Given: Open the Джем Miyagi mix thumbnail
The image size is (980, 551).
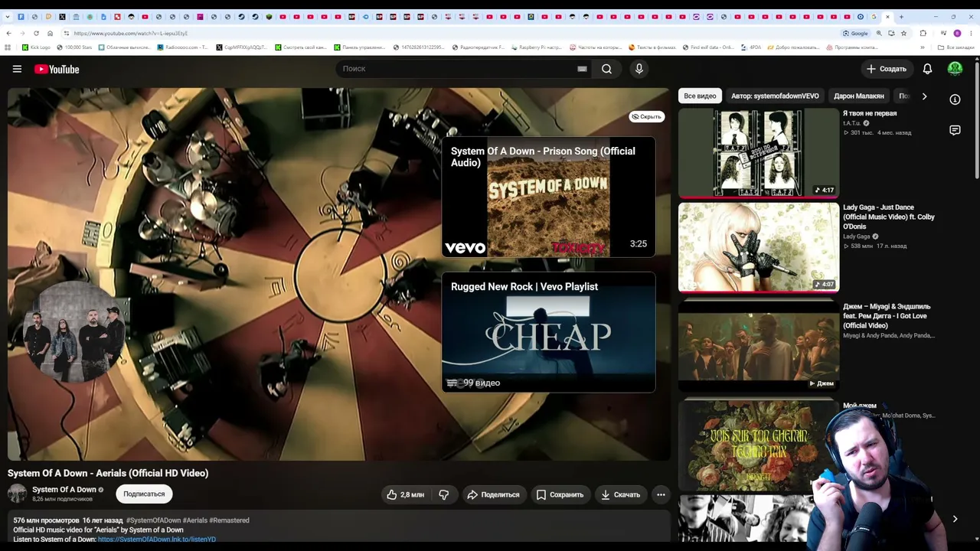Looking at the screenshot, I should pyautogui.click(x=759, y=346).
